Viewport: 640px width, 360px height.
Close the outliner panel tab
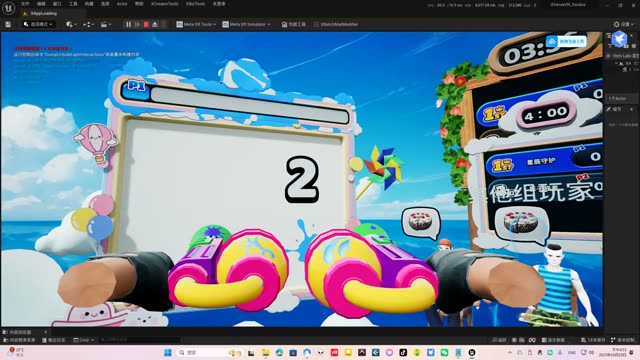tap(632, 36)
